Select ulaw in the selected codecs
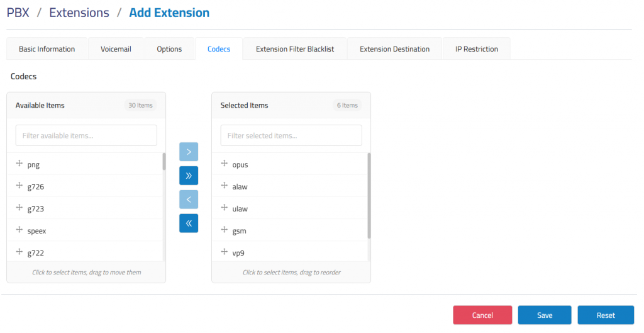 [240, 209]
